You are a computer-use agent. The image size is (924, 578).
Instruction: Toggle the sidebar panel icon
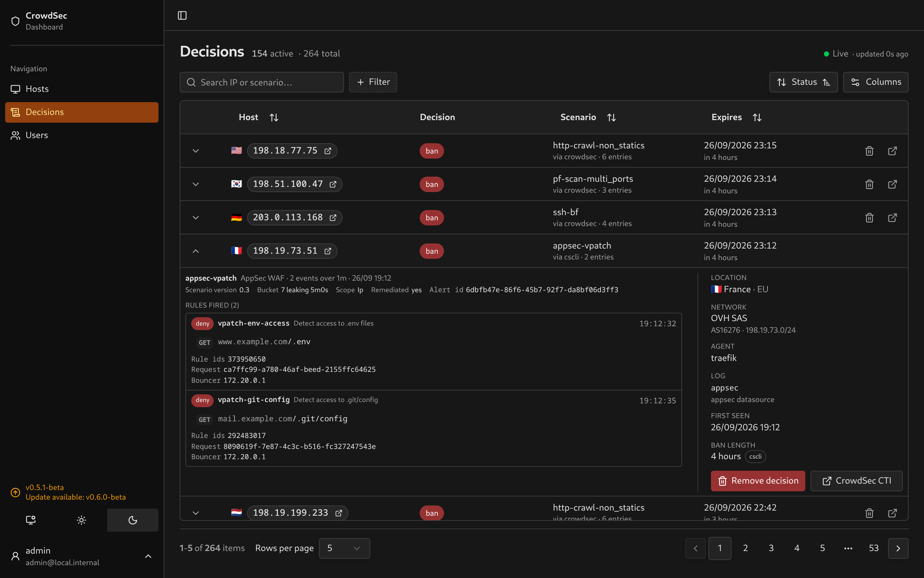click(182, 15)
